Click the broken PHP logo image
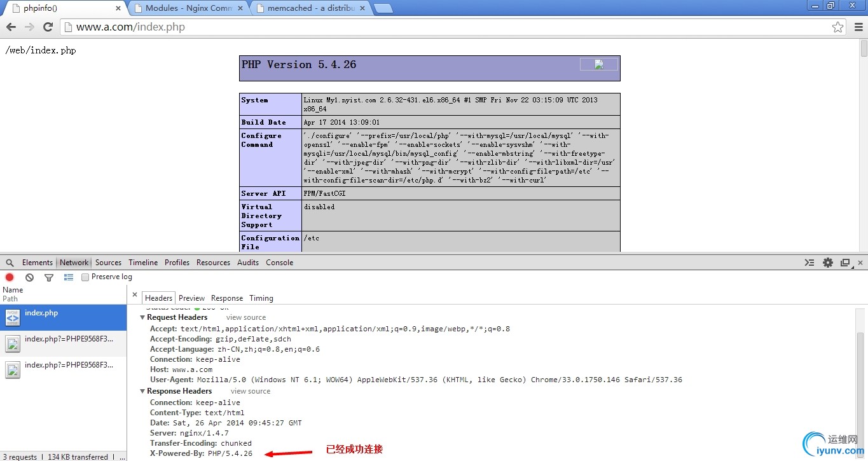The height and width of the screenshot is (461, 868). coord(598,64)
